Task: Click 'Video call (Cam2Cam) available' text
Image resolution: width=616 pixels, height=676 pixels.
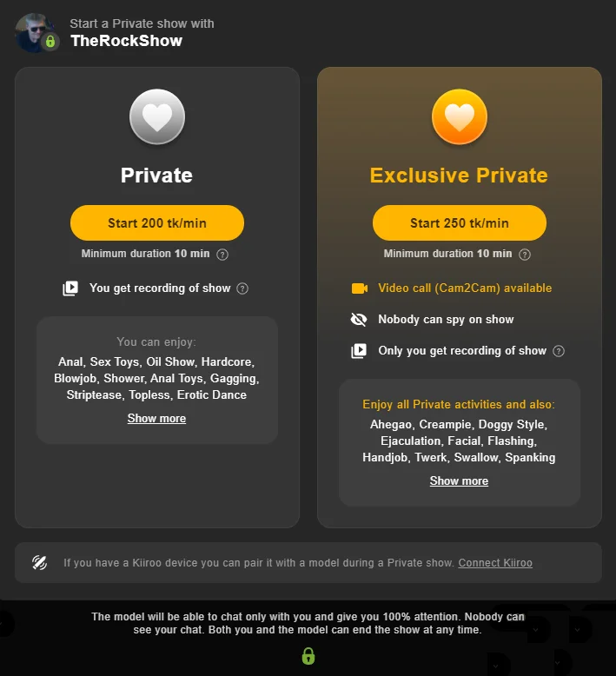Action: click(465, 288)
